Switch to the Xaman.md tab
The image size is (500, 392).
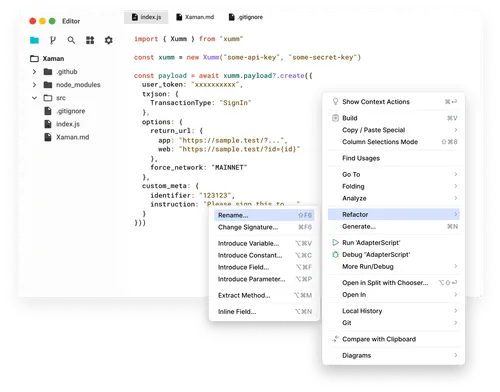195,17
